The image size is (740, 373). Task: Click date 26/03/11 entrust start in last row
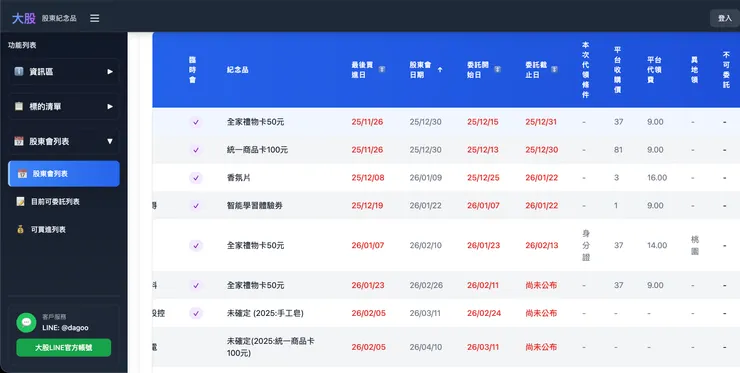[x=483, y=347]
